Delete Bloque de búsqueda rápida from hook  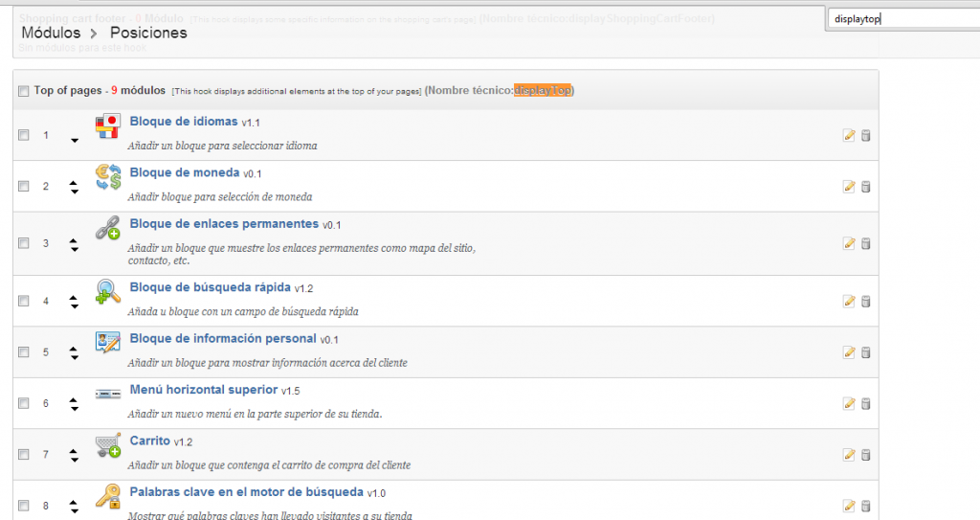tap(865, 302)
